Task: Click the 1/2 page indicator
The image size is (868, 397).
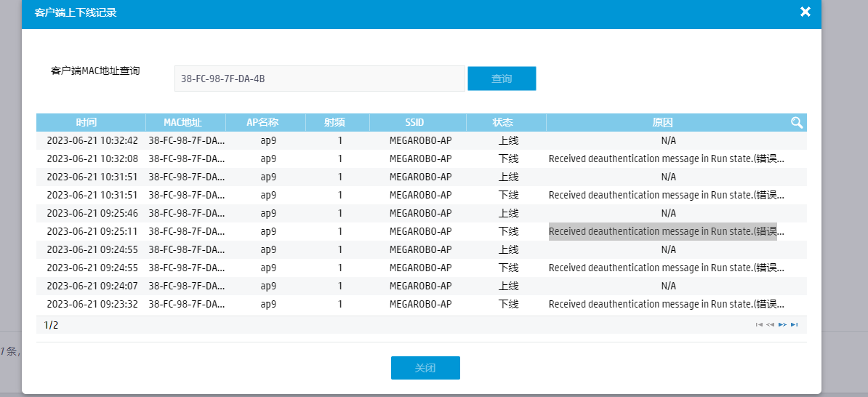Action: pyautogui.click(x=51, y=325)
